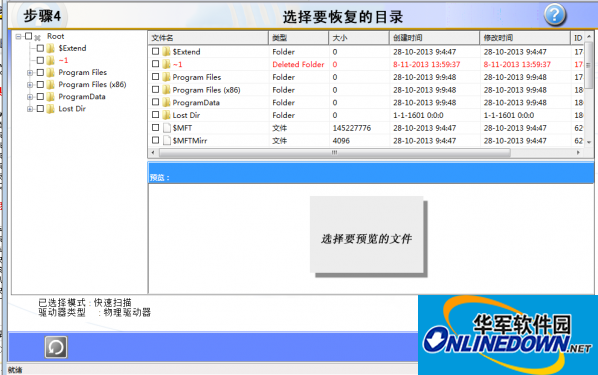Tick $Extend checkbox in file list

[x=155, y=51]
